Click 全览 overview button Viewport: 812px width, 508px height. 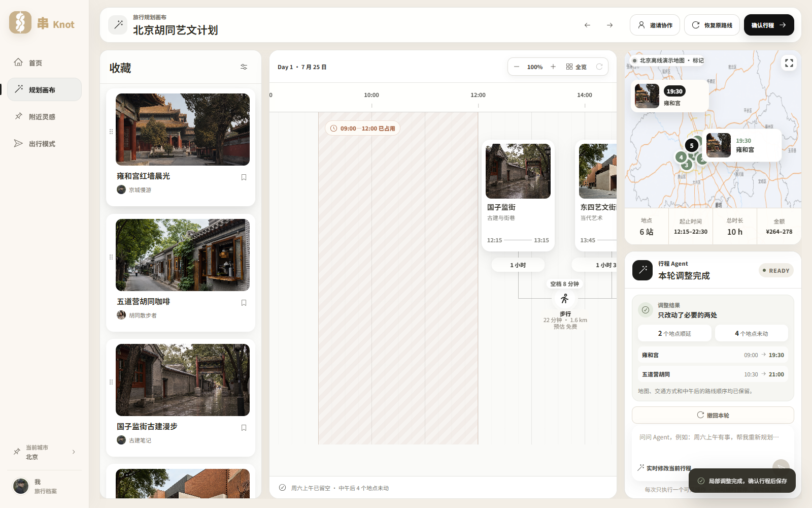pyautogui.click(x=577, y=67)
